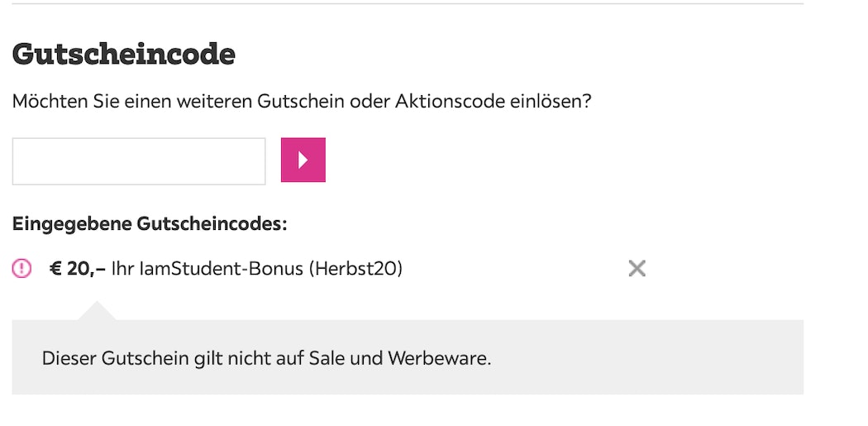Focus the voucher code input field
This screenshot has height=426, width=868.
pos(139,161)
